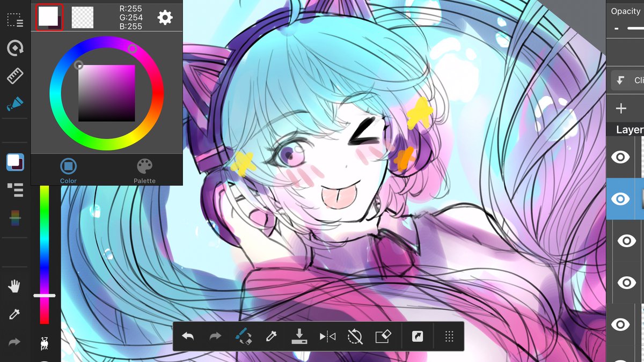644x362 pixels.
Task: Grab the toolbar dotted grip handle
Action: [x=450, y=336]
